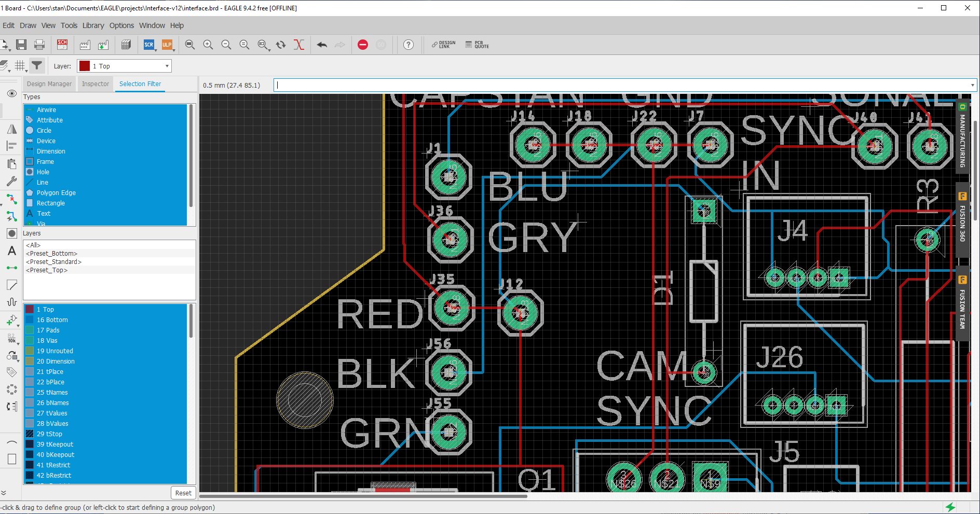Click the Print icon

point(39,45)
